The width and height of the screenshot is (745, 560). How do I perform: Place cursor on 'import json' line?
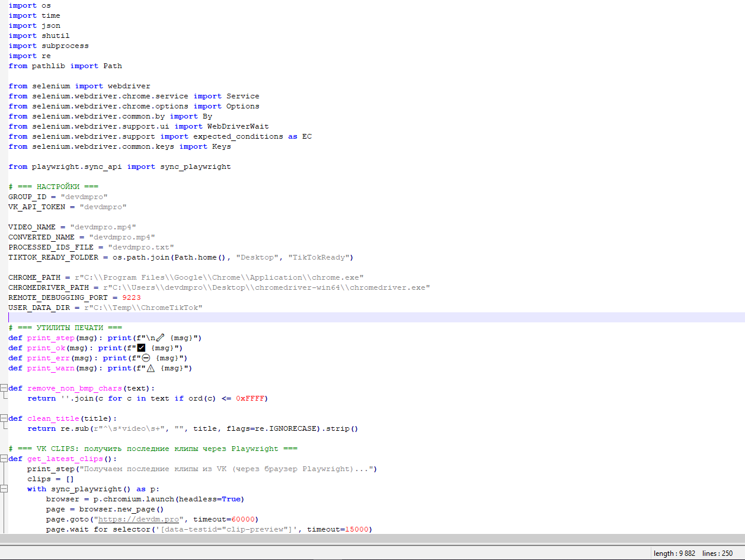(x=34, y=25)
